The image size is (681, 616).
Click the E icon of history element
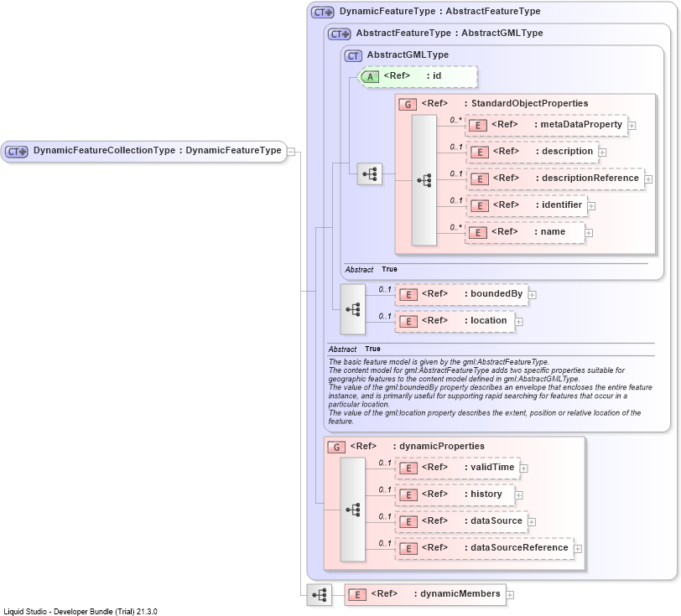[x=408, y=495]
